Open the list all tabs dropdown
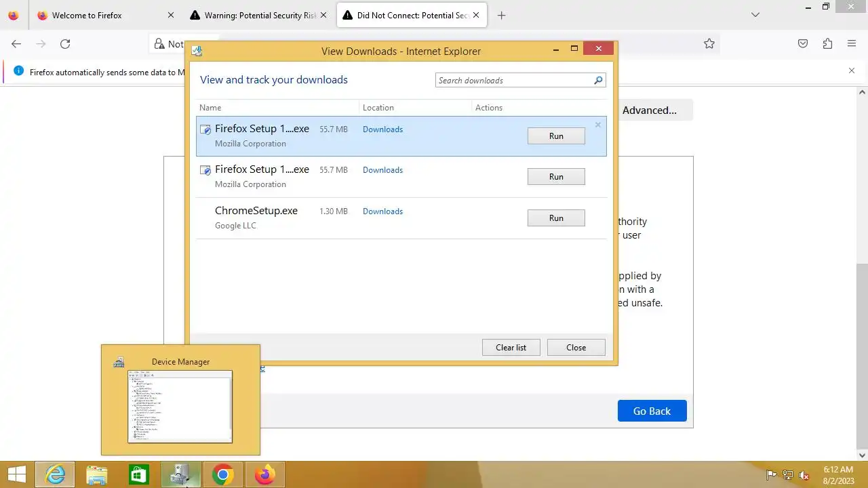The height and width of the screenshot is (488, 868). tap(755, 15)
